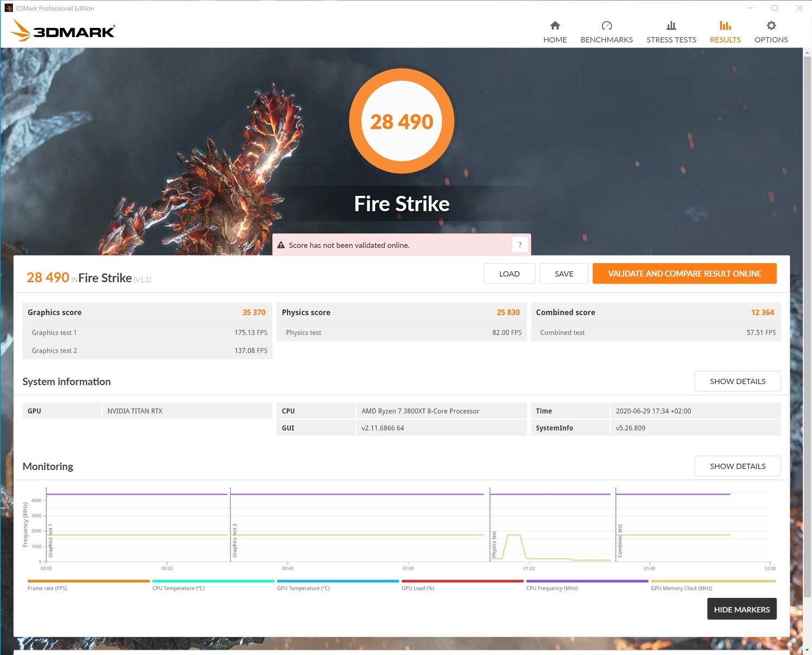Click the Combined test chart marker
Screen dimensions: 812x655
click(x=620, y=541)
